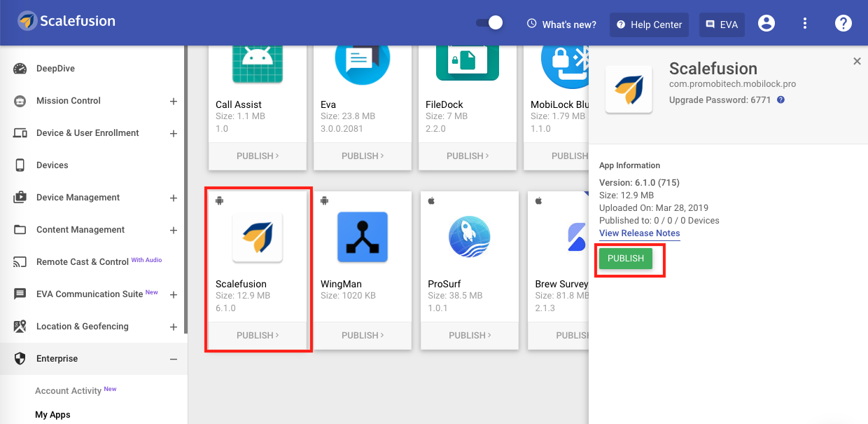Publish the Call Assist app
The height and width of the screenshot is (424, 868).
pos(258,156)
